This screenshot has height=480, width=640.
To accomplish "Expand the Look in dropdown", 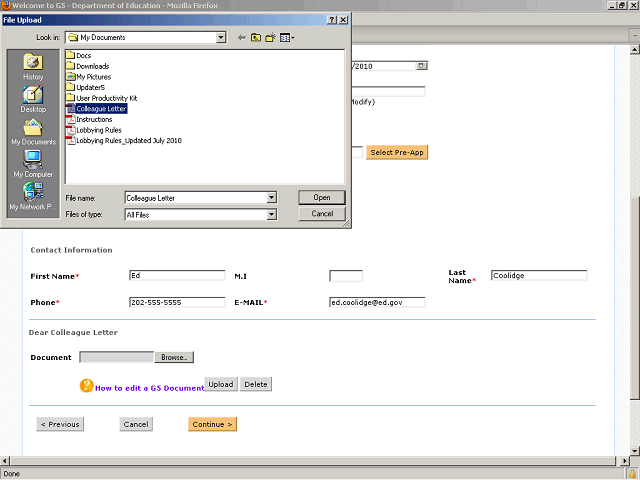I will (x=221, y=38).
